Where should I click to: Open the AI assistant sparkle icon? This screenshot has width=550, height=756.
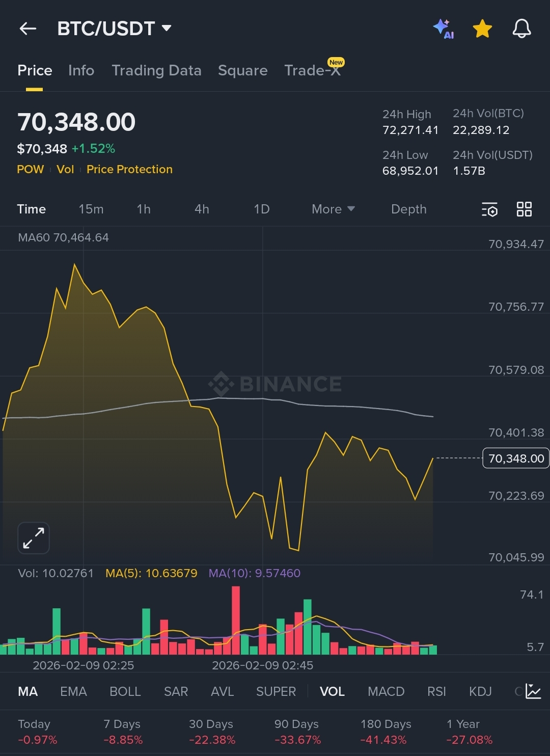tap(443, 29)
